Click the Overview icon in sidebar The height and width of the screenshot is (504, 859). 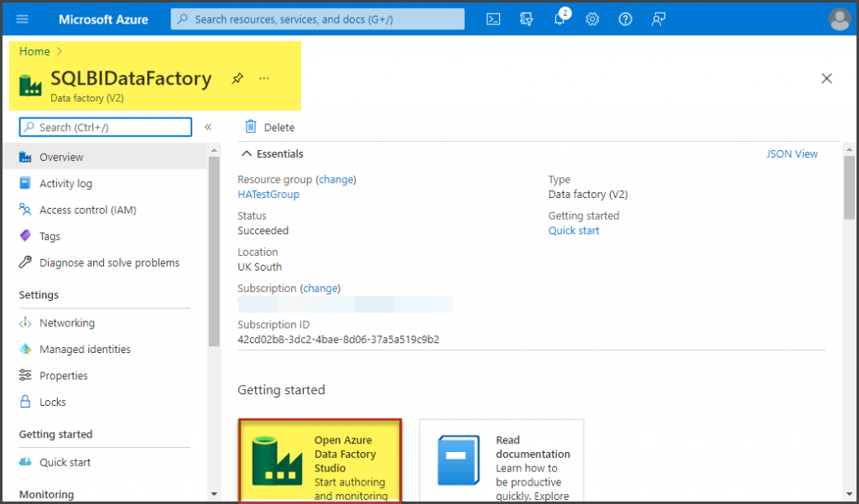[x=25, y=157]
